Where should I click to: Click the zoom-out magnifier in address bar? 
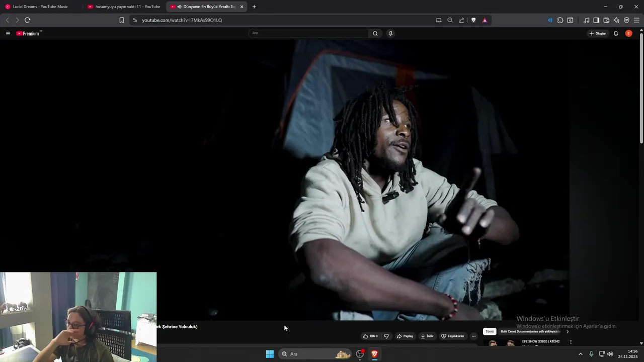pos(450,20)
